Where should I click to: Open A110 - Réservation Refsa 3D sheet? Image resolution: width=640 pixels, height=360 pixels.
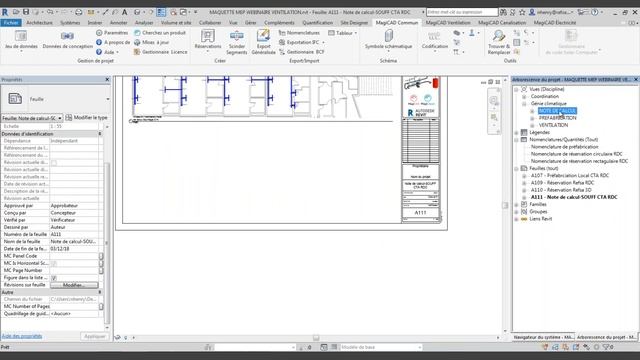coord(561,190)
